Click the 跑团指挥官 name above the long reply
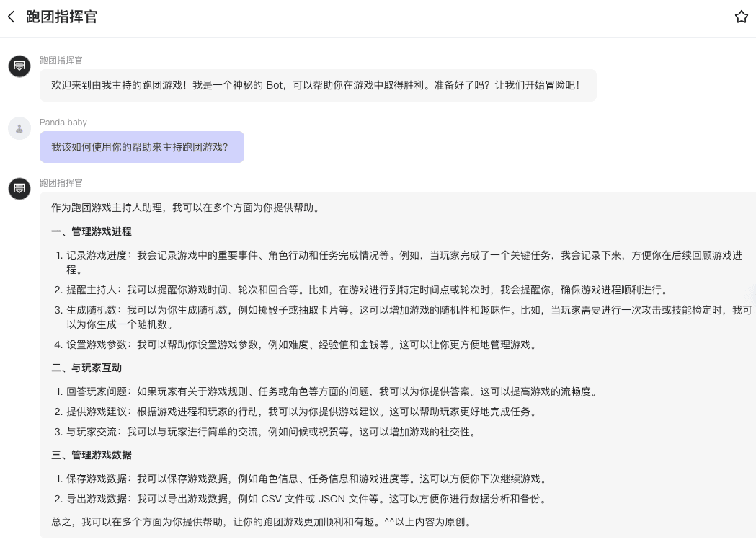Screen dimensions: 756x550 [61, 183]
